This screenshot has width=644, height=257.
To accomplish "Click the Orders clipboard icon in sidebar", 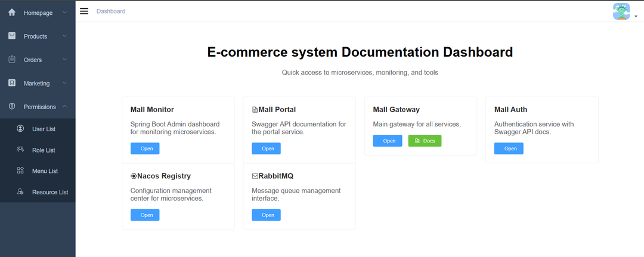I will (12, 60).
